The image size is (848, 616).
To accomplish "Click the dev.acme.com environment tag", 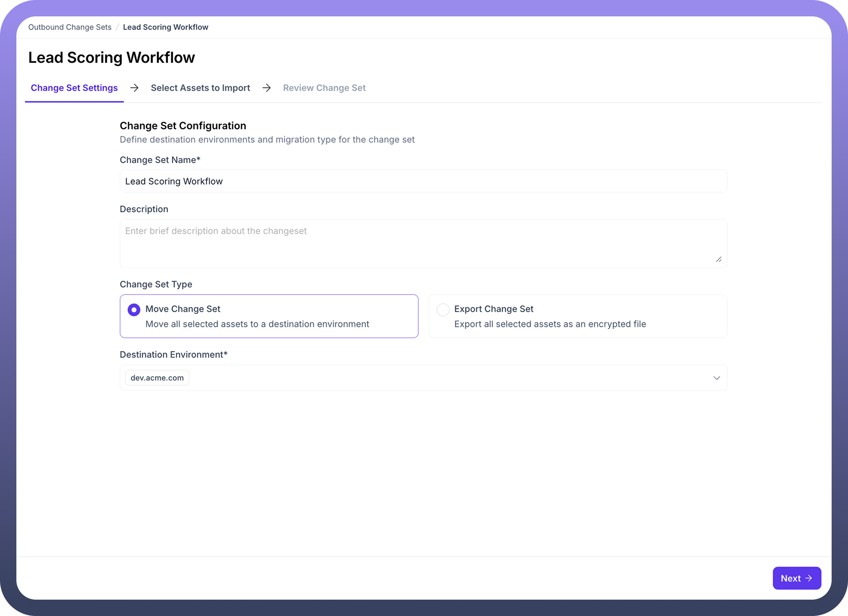I will pyautogui.click(x=157, y=378).
